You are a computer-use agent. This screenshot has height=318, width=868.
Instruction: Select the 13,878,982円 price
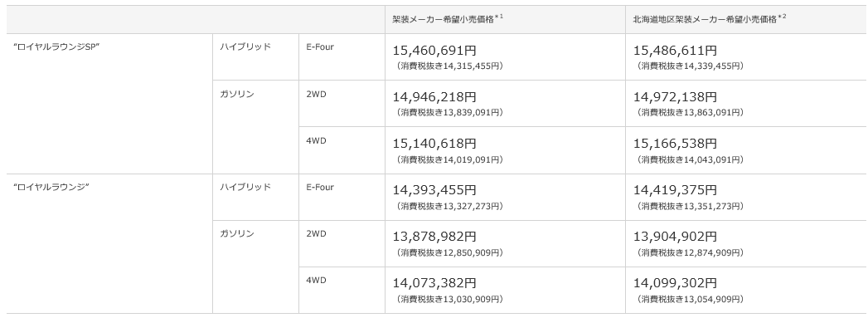pos(434,237)
